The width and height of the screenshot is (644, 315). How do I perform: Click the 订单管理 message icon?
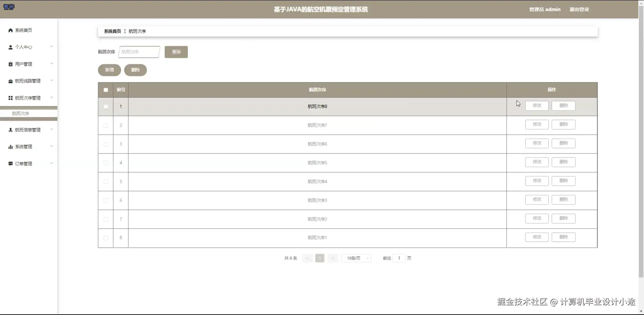coord(10,164)
